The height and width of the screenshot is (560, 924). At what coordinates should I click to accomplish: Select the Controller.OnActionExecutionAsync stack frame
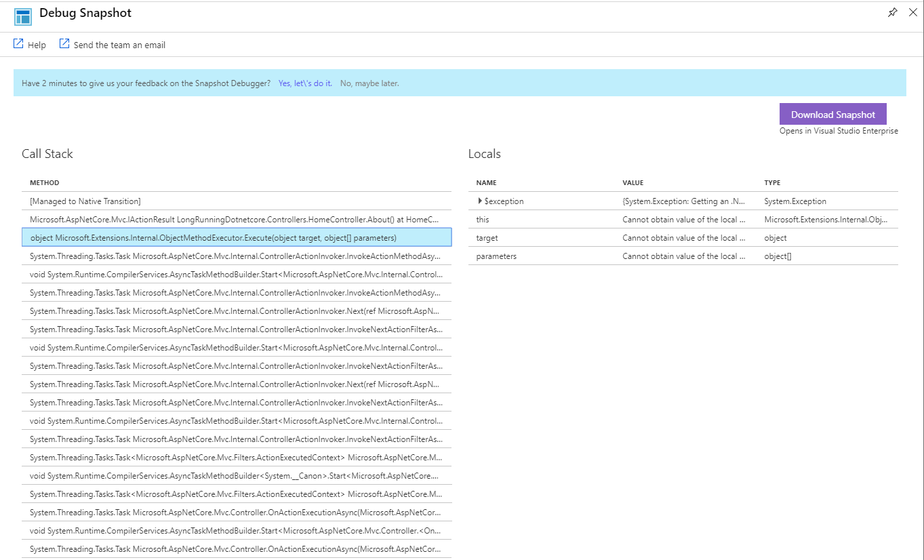point(237,512)
